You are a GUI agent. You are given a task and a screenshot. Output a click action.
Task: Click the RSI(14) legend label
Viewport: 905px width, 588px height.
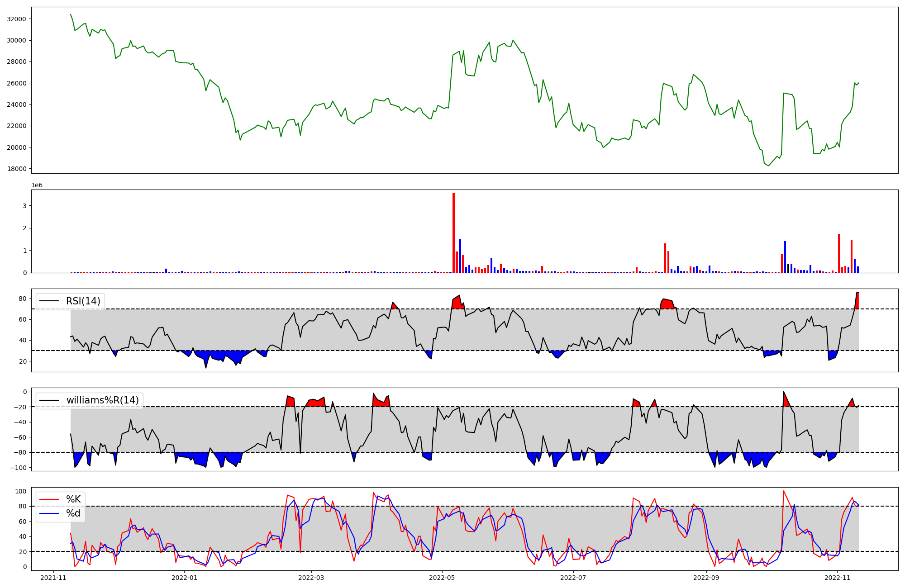coord(83,301)
